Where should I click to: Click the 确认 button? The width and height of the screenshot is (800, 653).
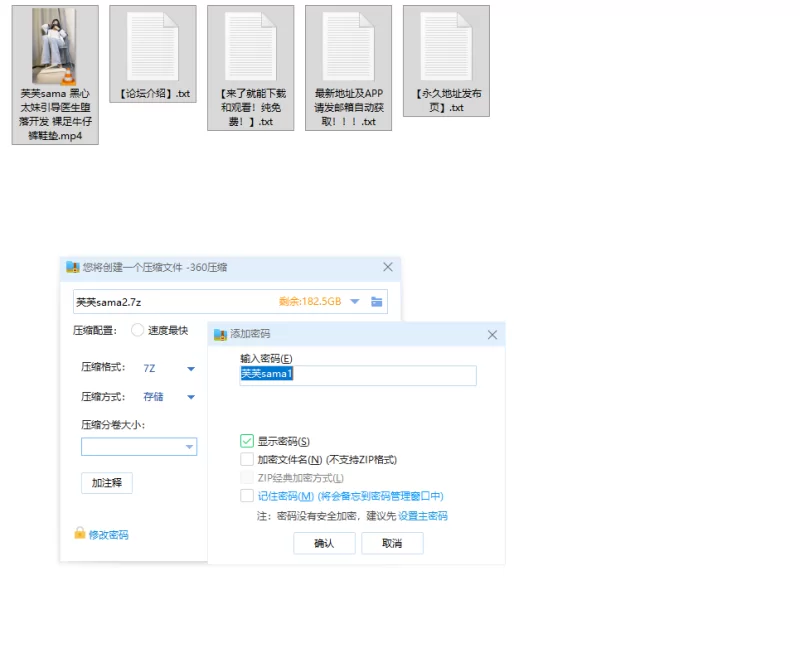324,543
